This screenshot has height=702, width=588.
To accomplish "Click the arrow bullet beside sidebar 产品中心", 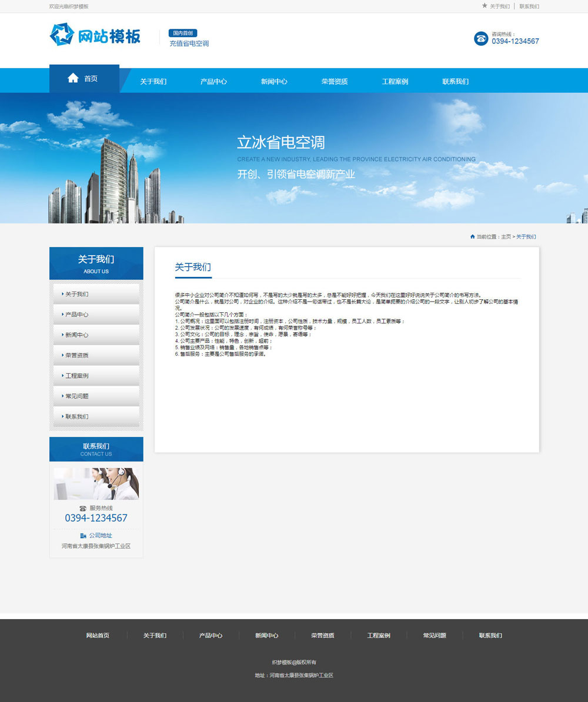I will coord(62,315).
